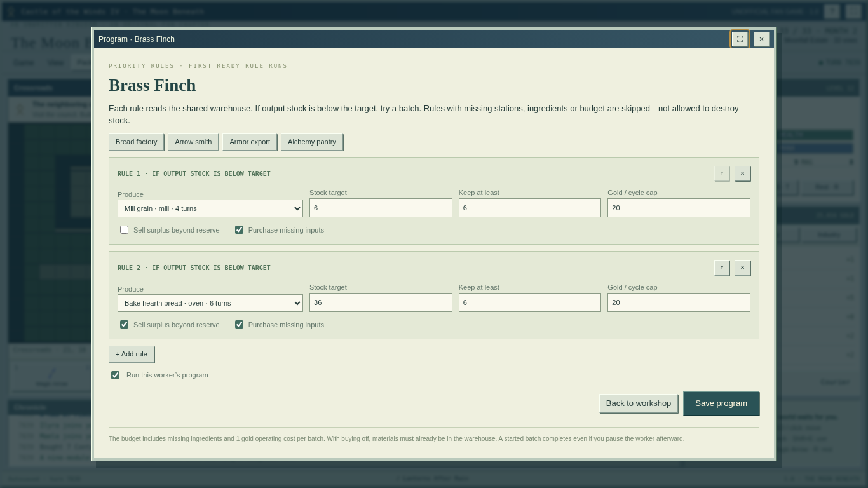Edit Rule 1 Gold / cycle cap field
This screenshot has width=868, height=488.
tap(679, 208)
